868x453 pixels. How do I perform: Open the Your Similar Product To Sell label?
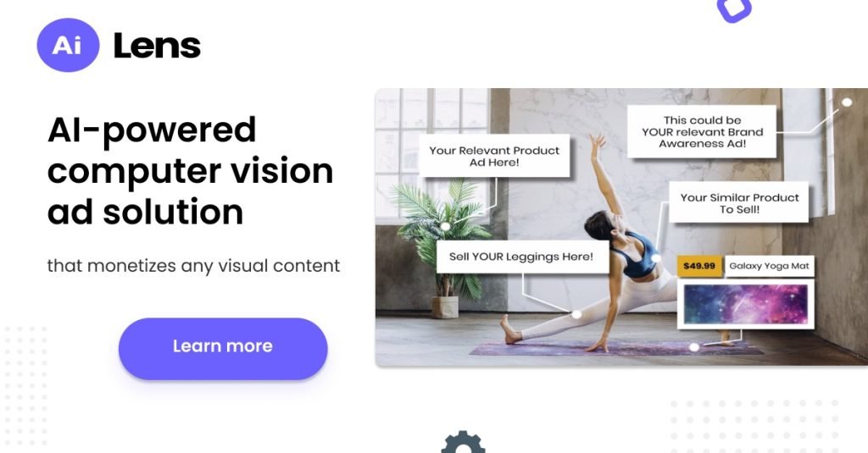739,203
